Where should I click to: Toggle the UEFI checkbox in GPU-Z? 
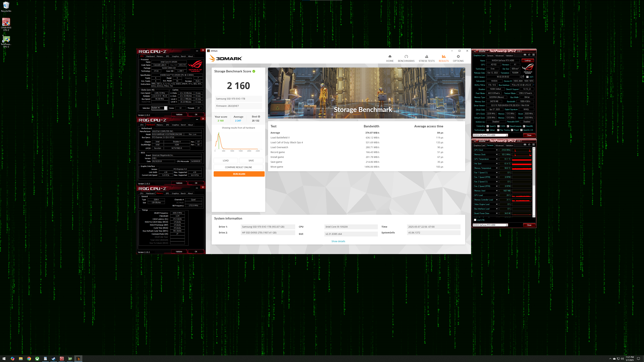pyautogui.click(x=527, y=77)
